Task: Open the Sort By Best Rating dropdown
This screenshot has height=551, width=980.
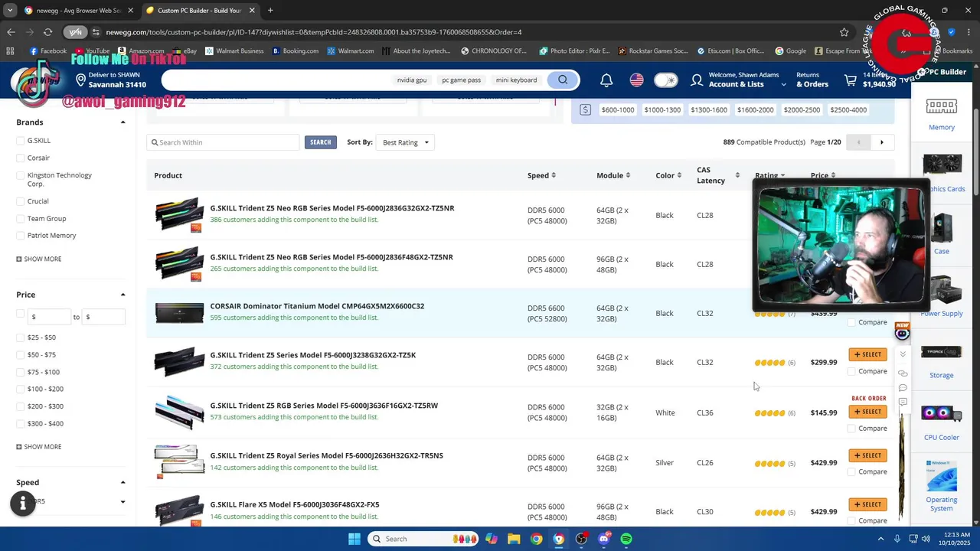Action: coord(405,142)
